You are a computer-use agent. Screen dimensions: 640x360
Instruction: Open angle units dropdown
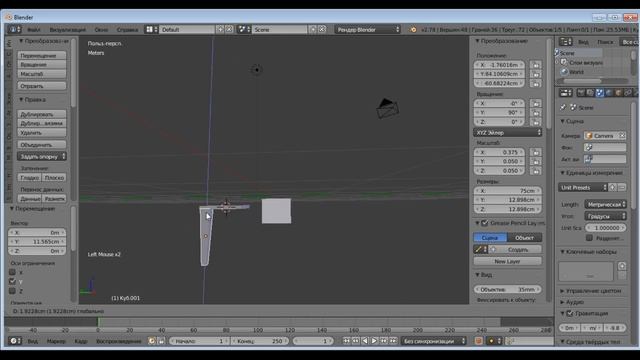coord(606,216)
